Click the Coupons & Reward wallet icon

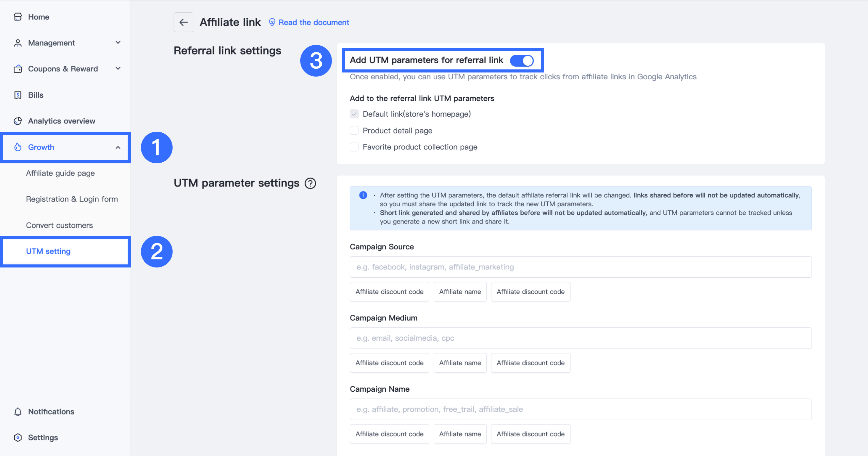click(x=18, y=69)
